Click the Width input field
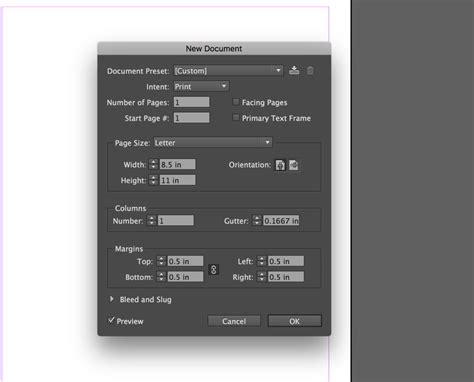474x382 pixels. 177,164
